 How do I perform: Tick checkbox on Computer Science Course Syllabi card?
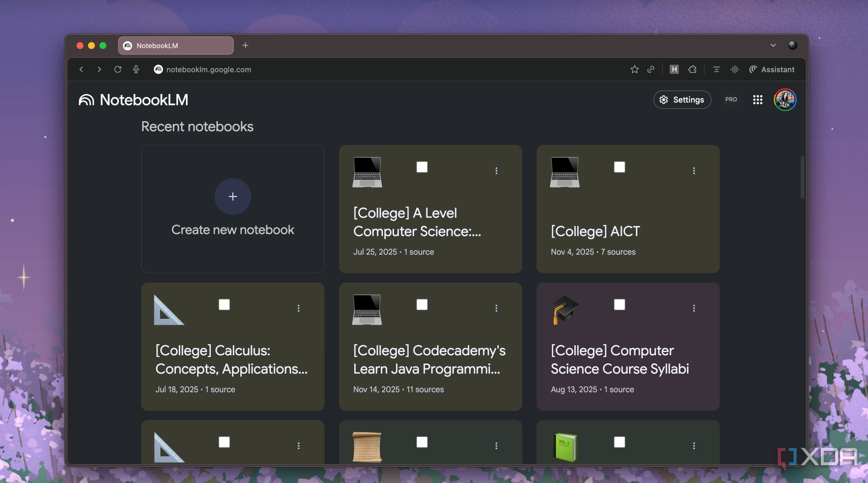[x=619, y=304]
